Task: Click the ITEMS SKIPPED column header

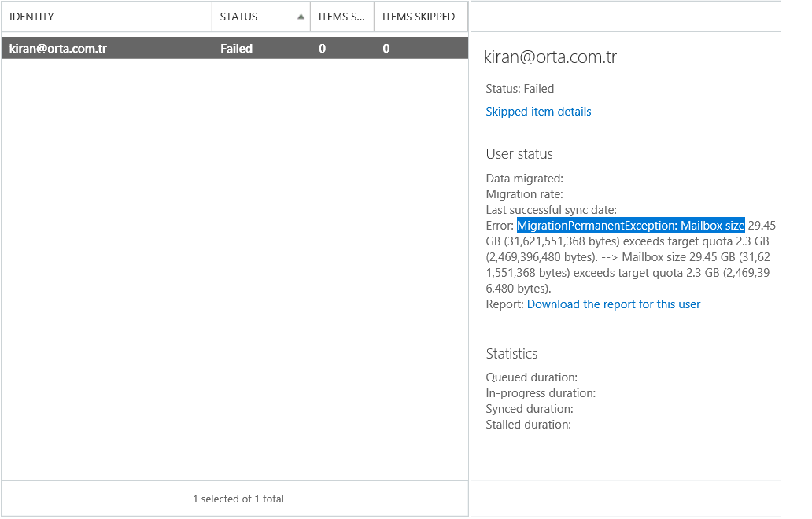Action: coord(419,17)
